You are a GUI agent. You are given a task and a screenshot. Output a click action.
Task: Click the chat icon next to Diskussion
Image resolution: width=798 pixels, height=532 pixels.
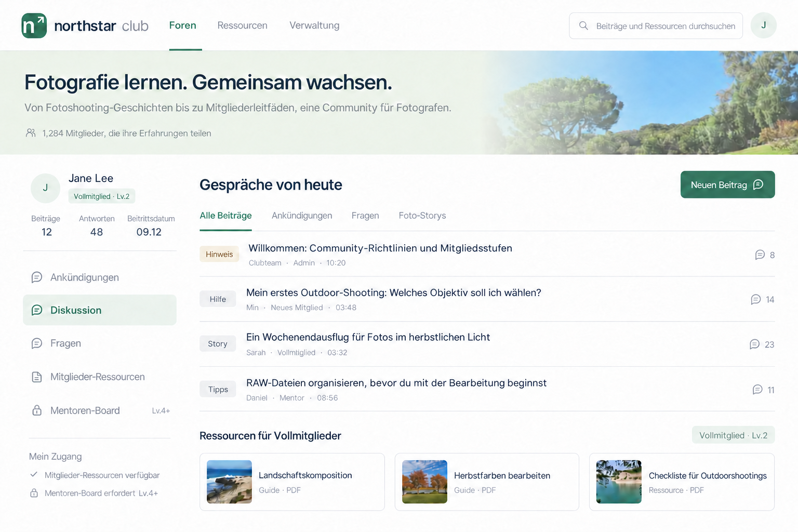(x=37, y=310)
